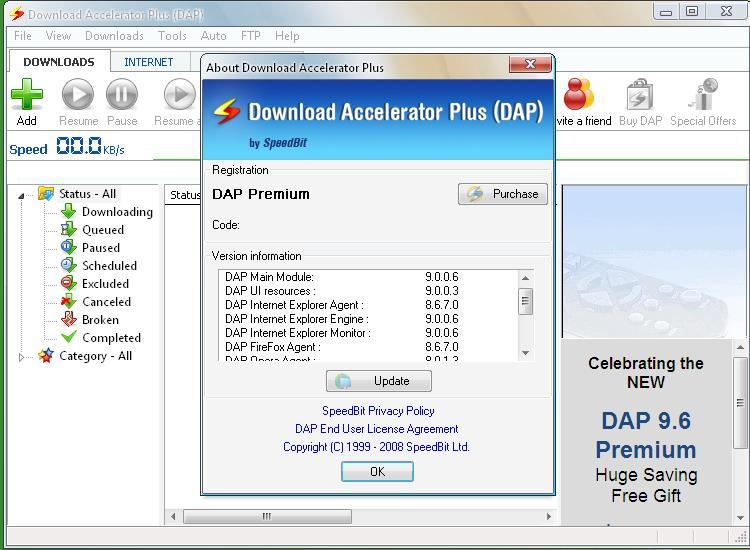Click the Buy DAP shopping bag icon
The image size is (750, 550).
tap(640, 95)
